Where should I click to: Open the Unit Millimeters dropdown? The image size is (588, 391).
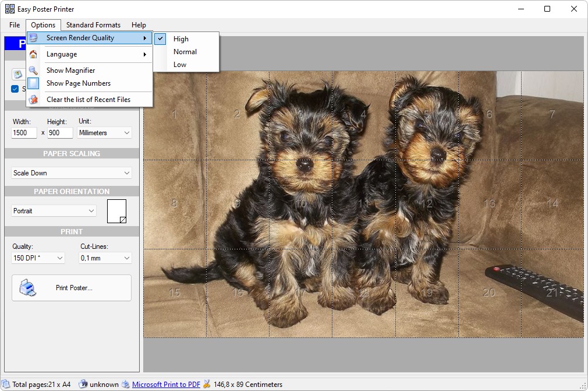(x=105, y=133)
